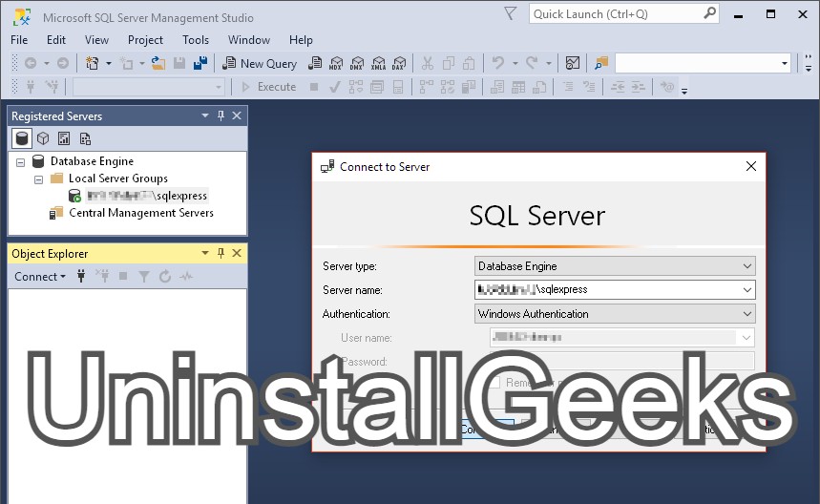The height and width of the screenshot is (504, 820).
Task: Click the Paste icon in toolbar
Action: [469, 64]
